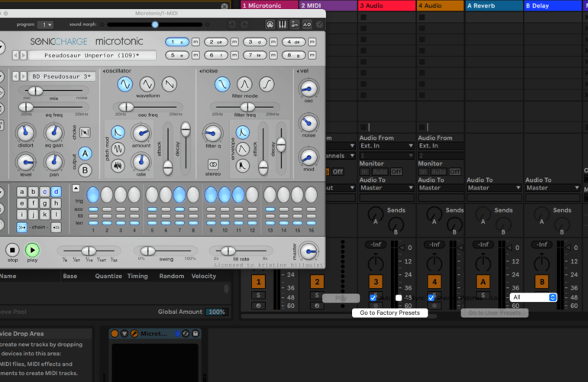Select low-pass noise filter mode

[222, 84]
